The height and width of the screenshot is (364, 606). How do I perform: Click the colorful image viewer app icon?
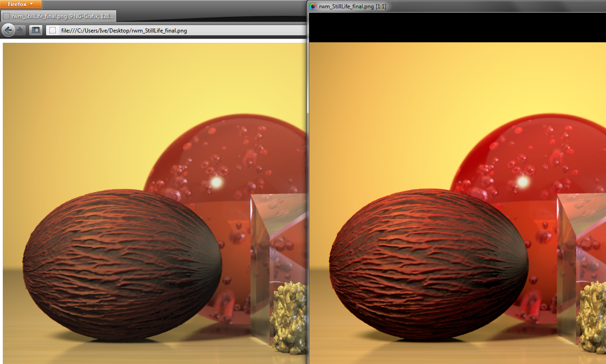click(313, 6)
